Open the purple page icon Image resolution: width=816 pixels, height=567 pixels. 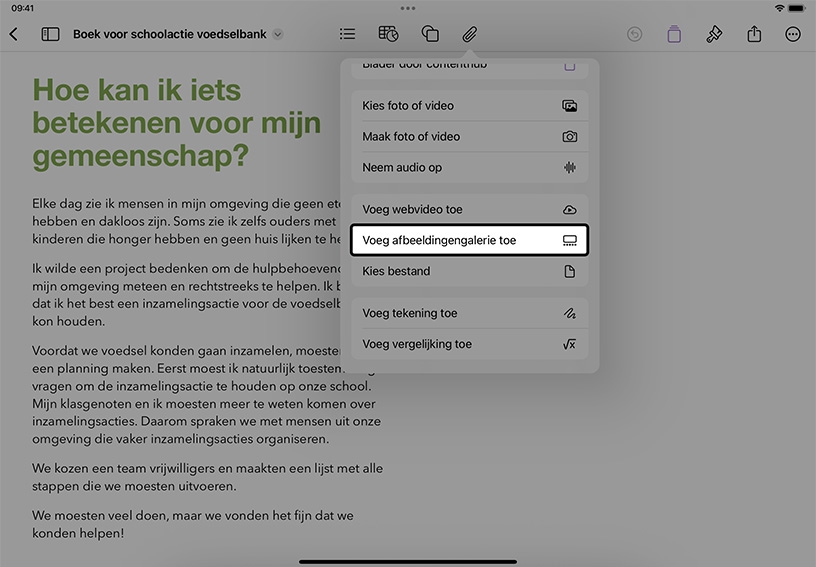(674, 34)
